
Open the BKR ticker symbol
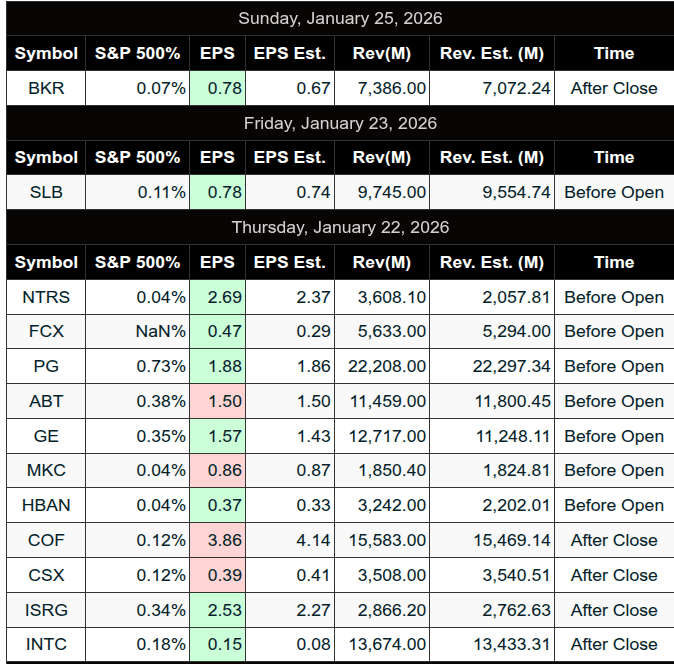[46, 88]
